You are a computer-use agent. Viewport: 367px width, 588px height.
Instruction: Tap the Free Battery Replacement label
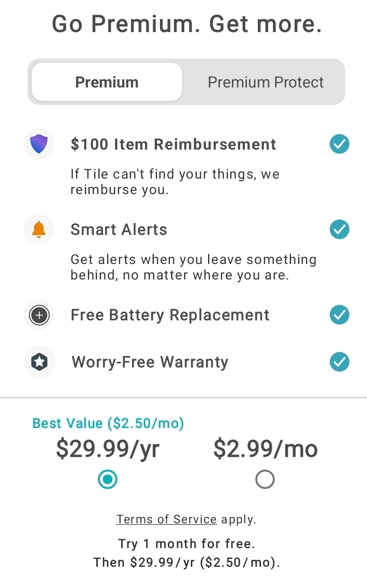coord(170,315)
